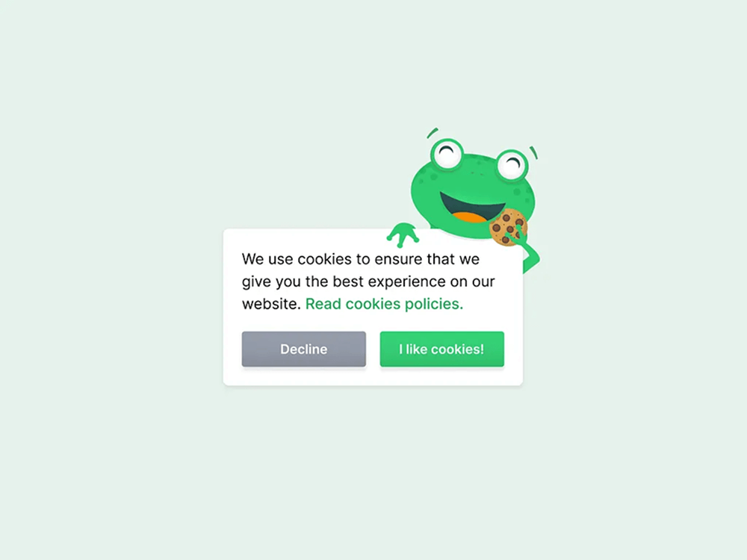Click the pale green background outside the dialog
The image size is (747, 560).
[x=119, y=286]
